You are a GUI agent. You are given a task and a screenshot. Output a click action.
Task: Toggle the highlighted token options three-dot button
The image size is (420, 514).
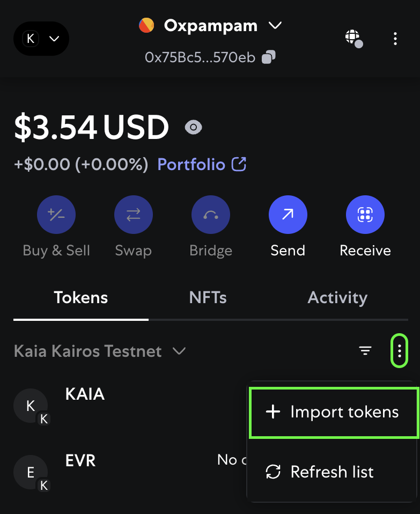coord(400,351)
